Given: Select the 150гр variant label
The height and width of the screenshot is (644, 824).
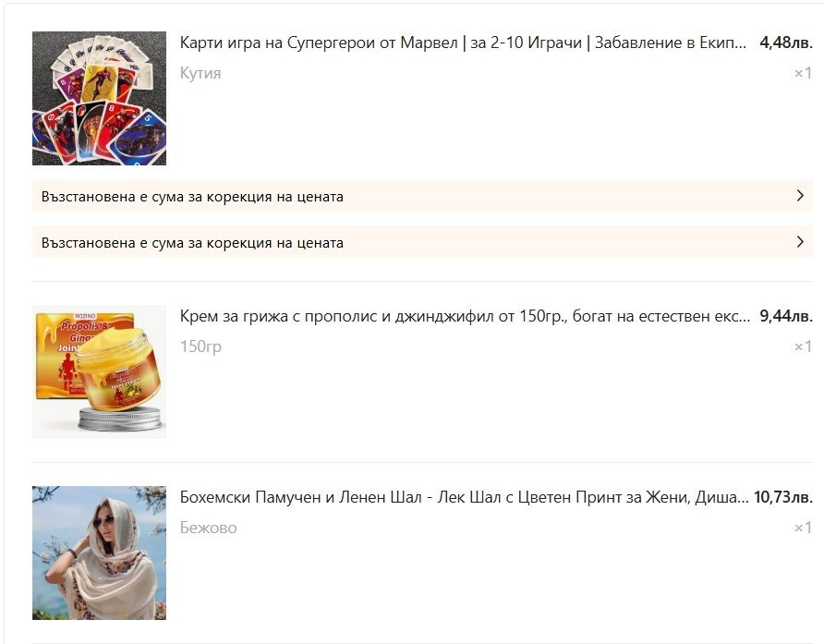Looking at the screenshot, I should coord(200,347).
